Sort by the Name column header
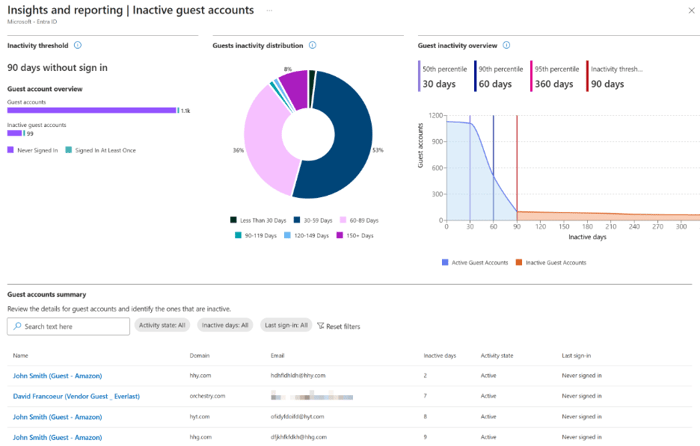 [21, 355]
